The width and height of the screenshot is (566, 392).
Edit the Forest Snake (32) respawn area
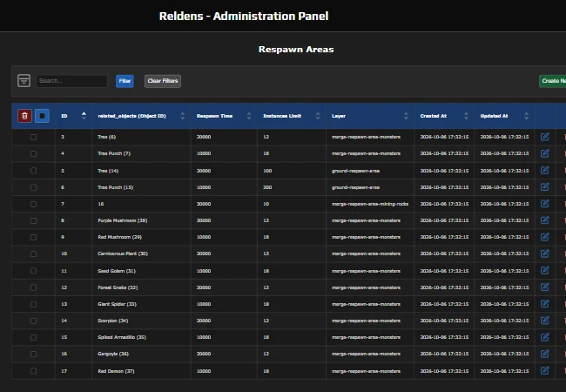(545, 287)
